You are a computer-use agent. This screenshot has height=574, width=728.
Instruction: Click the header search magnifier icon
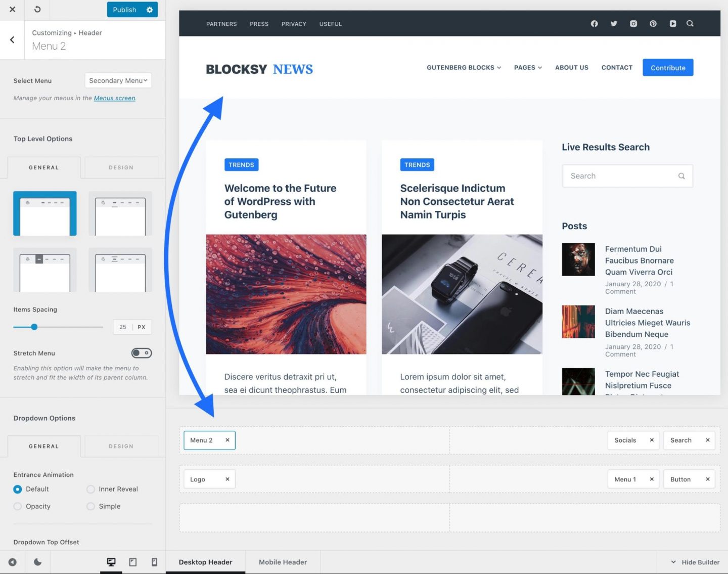690,24
